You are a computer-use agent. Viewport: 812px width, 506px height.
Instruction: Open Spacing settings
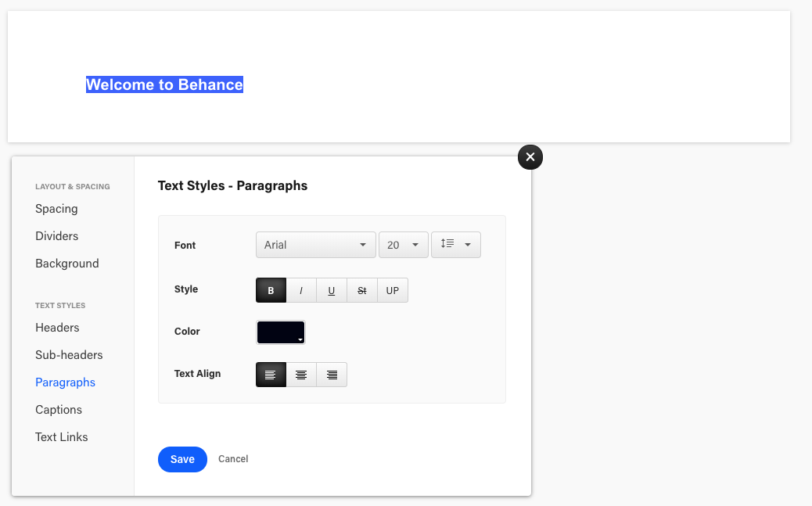(x=56, y=209)
